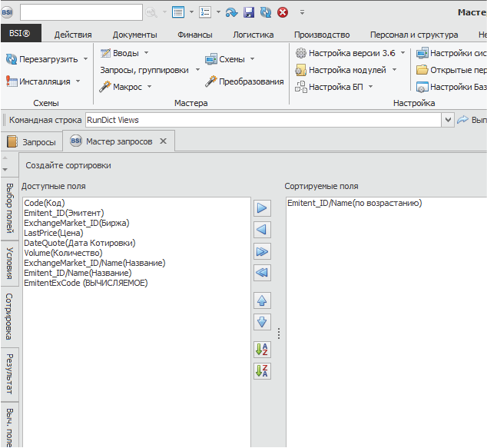Close the Мастер запросов tab
This screenshot has height=448, width=487.
point(164,141)
